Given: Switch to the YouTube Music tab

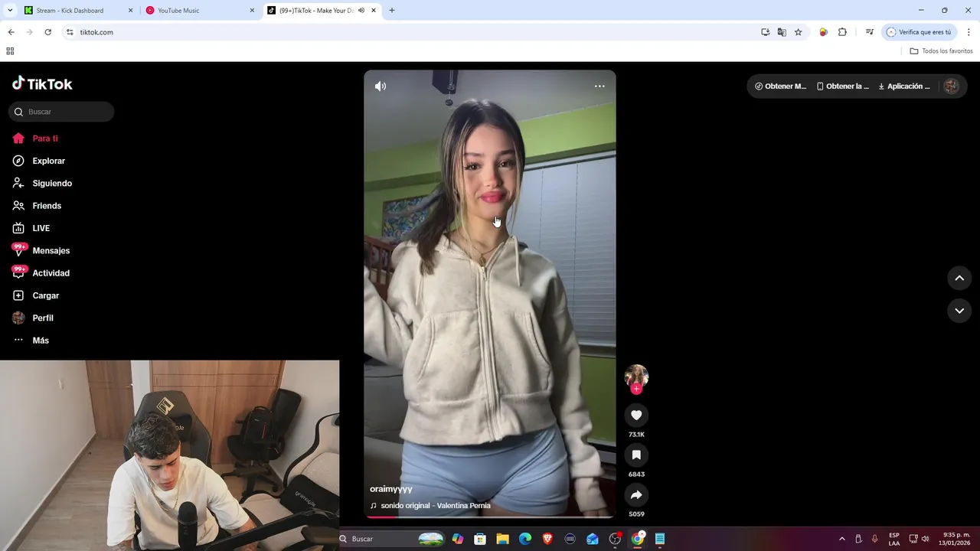Looking at the screenshot, I should click(201, 11).
